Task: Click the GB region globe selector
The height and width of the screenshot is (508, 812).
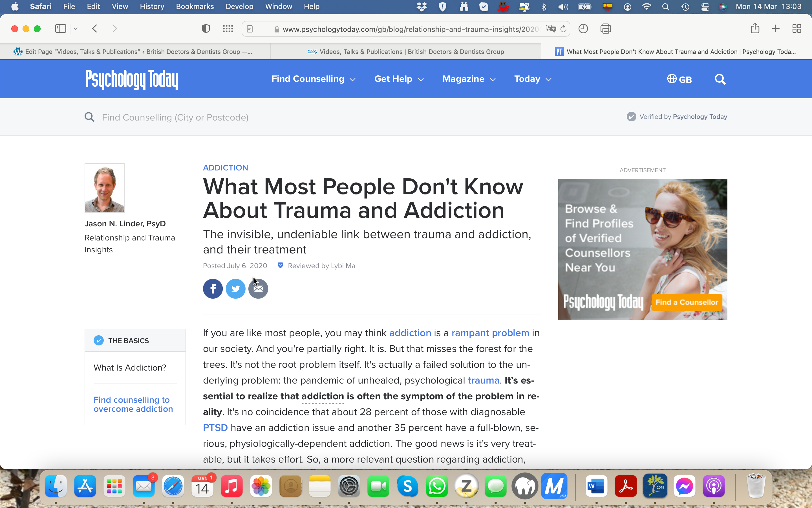Action: [x=679, y=79]
